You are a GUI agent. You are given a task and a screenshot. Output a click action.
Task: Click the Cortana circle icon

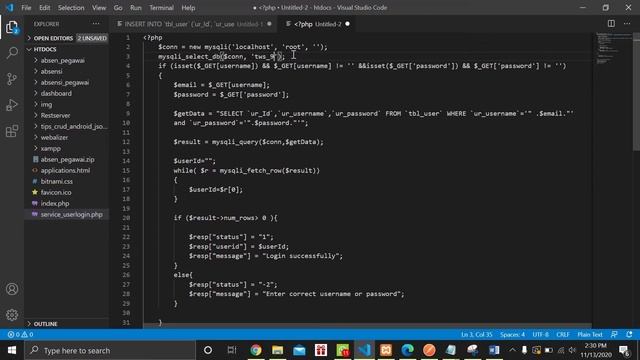208,350
